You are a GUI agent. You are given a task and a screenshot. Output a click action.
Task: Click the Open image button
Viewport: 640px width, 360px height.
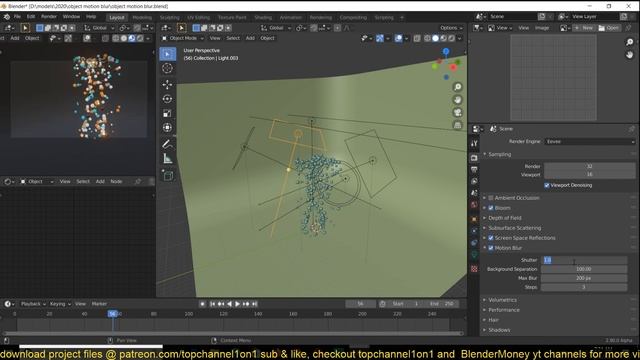click(x=609, y=28)
